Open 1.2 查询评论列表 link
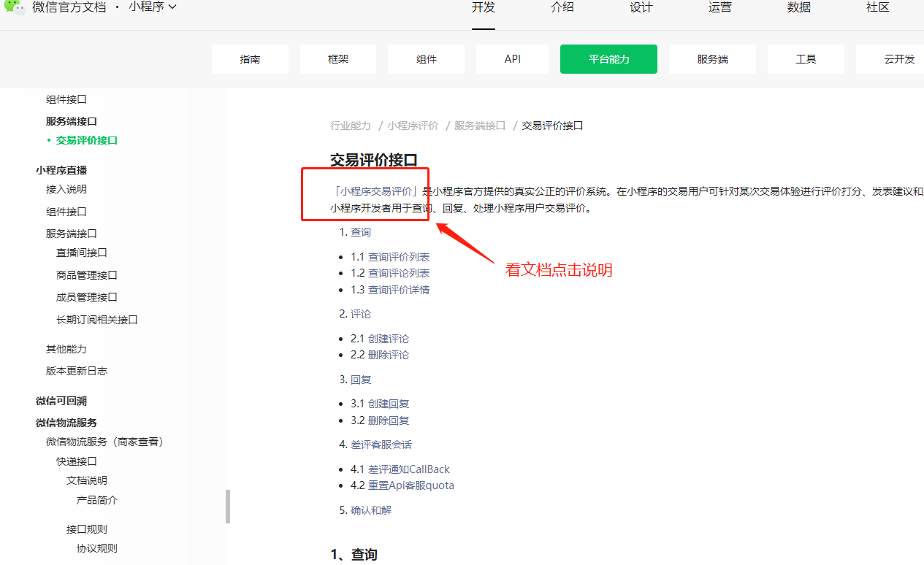 pyautogui.click(x=399, y=273)
